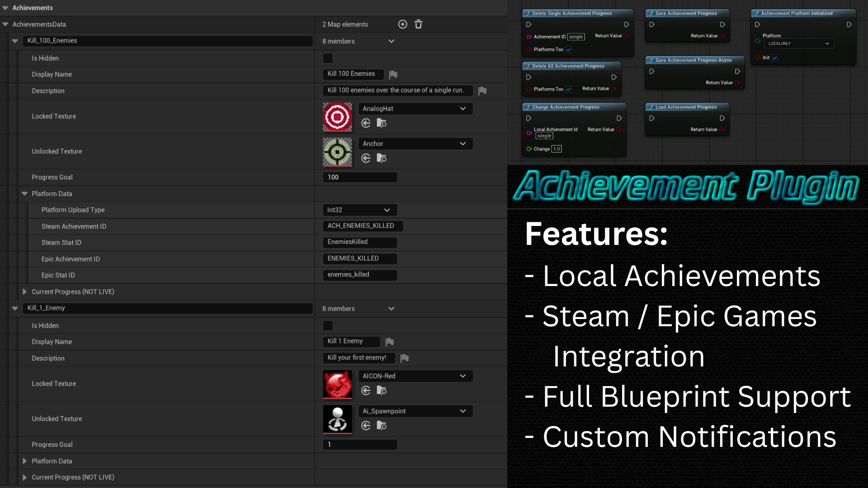Toggle Is Hidden for Kill_100_Enemies
The width and height of the screenshot is (868, 488).
[328, 58]
